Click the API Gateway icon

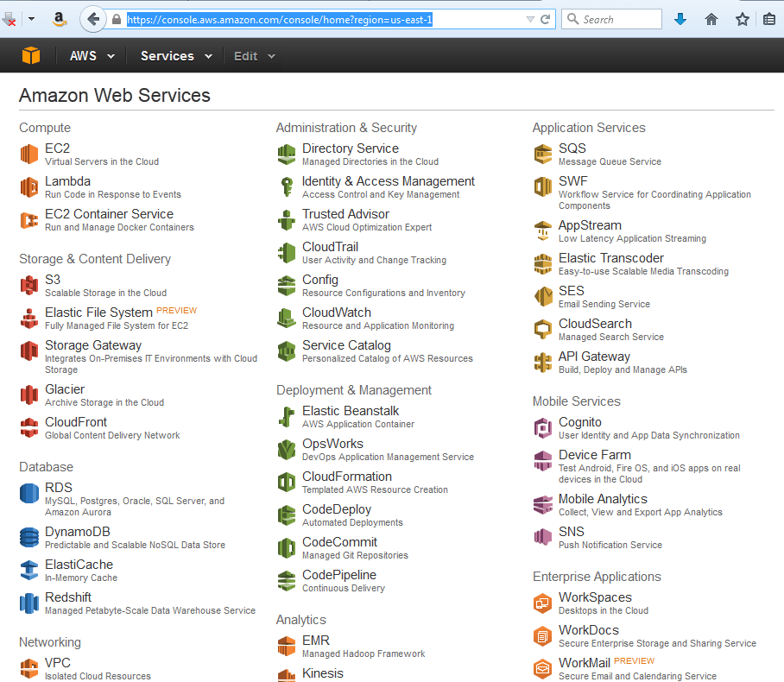[543, 362]
